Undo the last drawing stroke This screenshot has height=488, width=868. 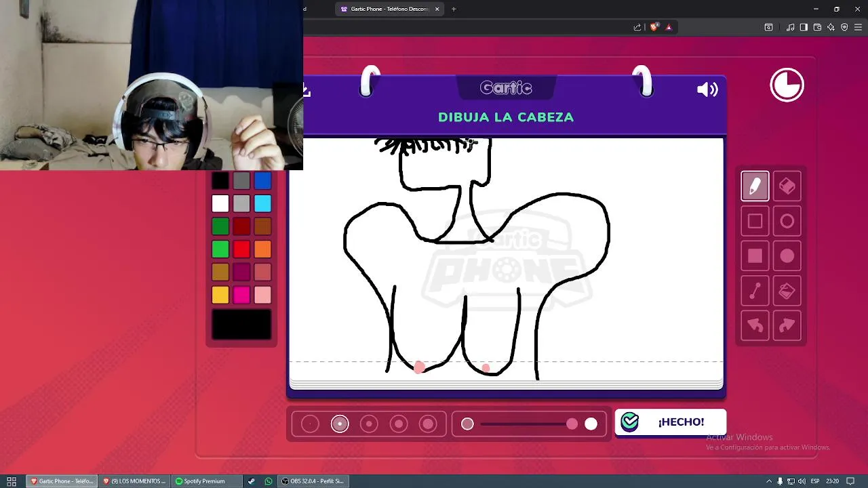(755, 326)
